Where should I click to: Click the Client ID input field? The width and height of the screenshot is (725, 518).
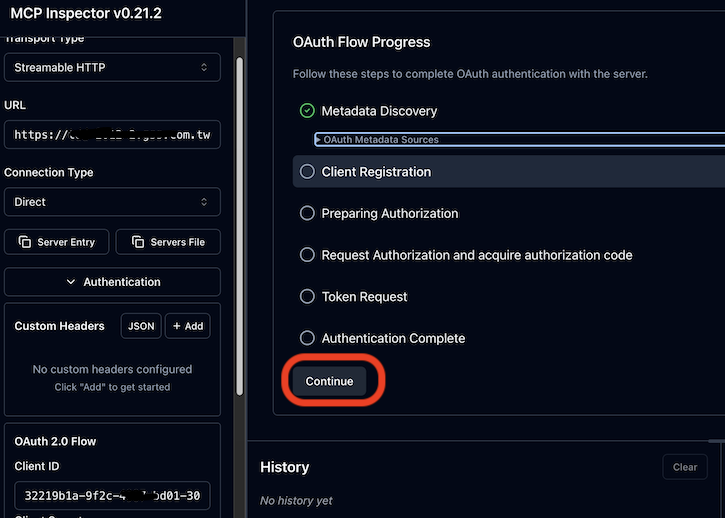(112, 496)
